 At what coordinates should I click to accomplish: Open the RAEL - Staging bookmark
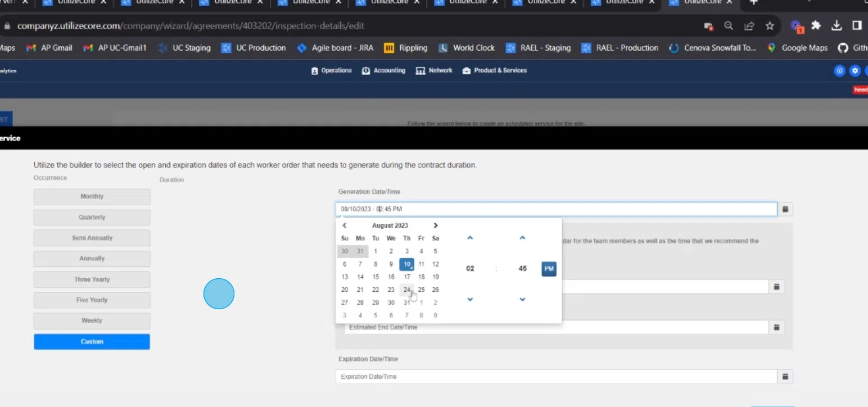point(539,48)
